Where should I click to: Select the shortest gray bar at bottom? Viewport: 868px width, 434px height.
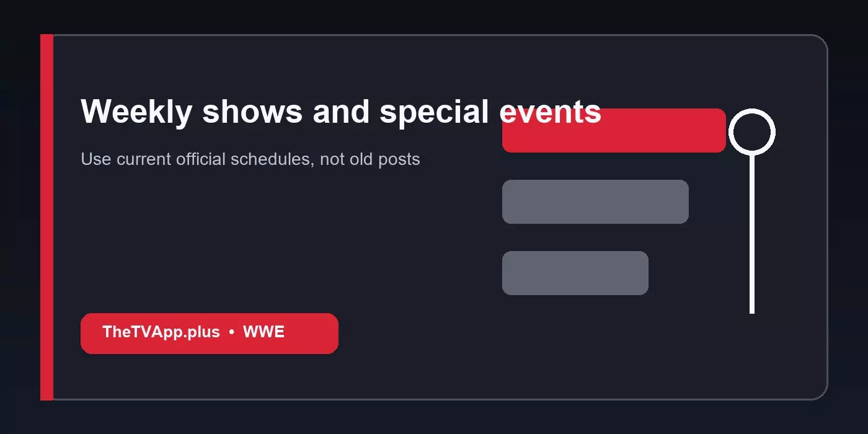coord(575,273)
